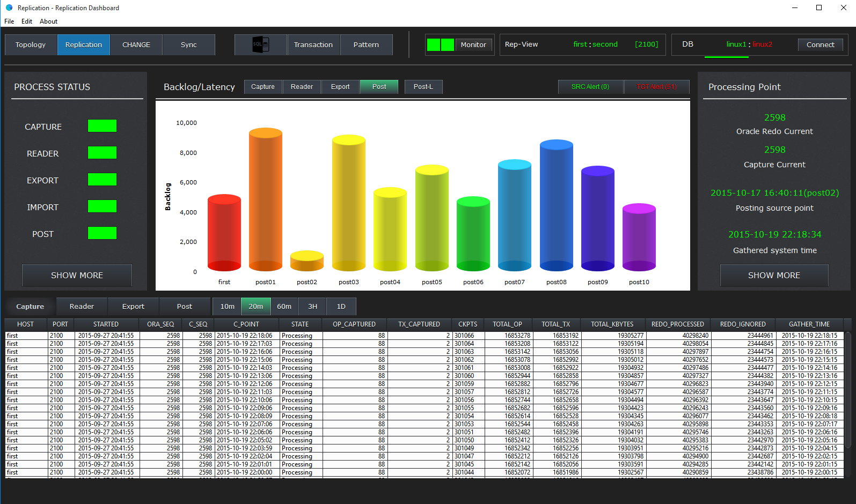Sort table by TOTAL_KBYTES column header

(612, 324)
